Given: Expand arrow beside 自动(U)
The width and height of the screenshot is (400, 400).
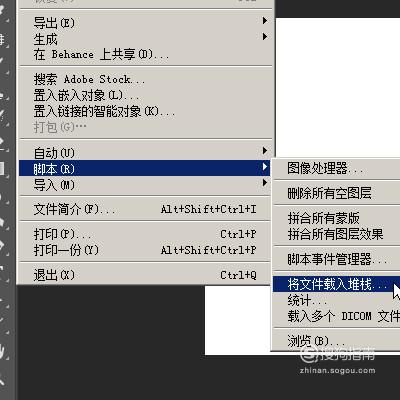Looking at the screenshot, I should pos(265,151).
